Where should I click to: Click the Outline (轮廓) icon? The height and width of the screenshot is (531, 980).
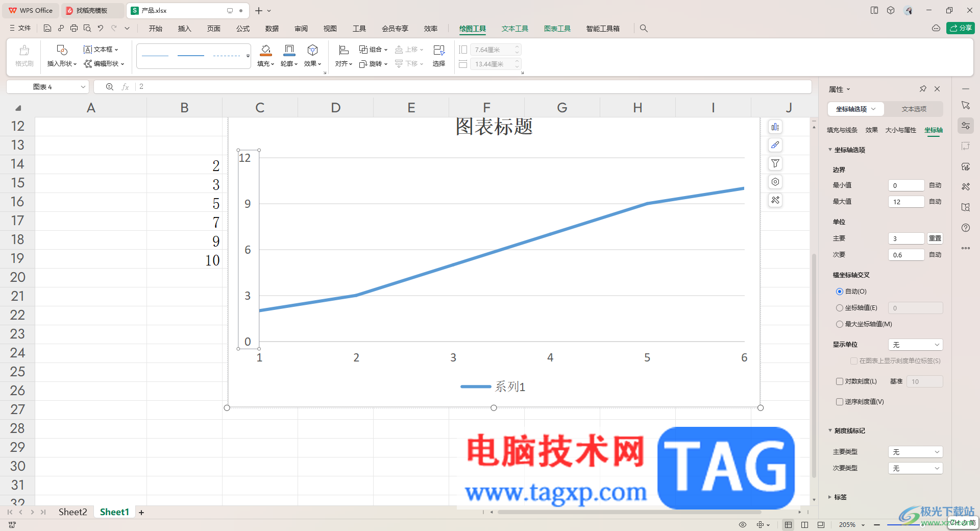coord(289,50)
